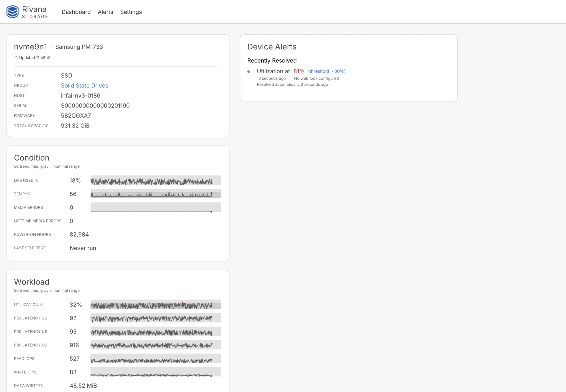Click the Read IOPS sparkline chart
Screen dimensions: 566x392
coord(156,358)
